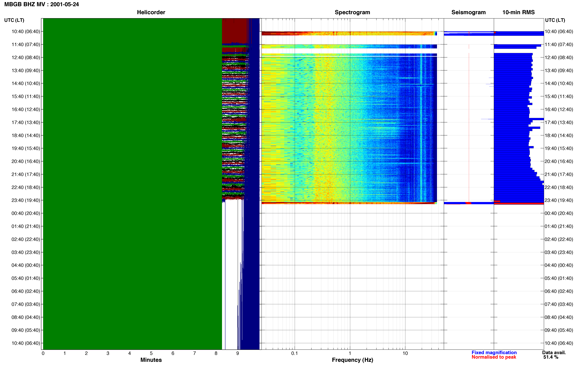The height and width of the screenshot is (368, 588).
Task: Click the 0.1 tick on the Frequency axis
Action: pyautogui.click(x=295, y=353)
